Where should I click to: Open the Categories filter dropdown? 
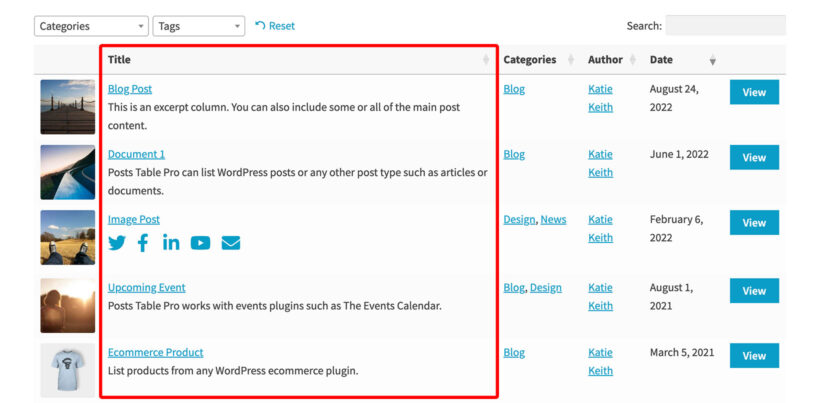point(91,26)
